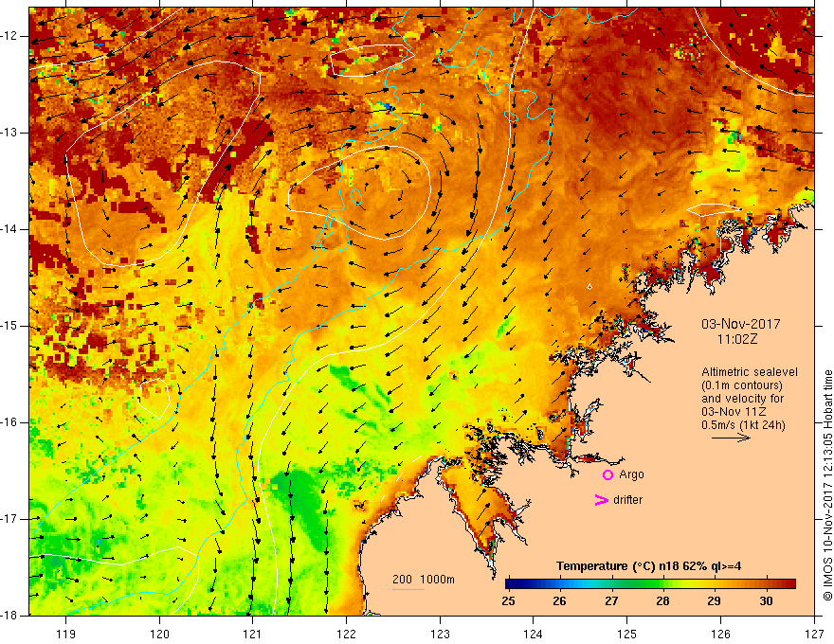Click the color bar '26' value label

pos(559,600)
